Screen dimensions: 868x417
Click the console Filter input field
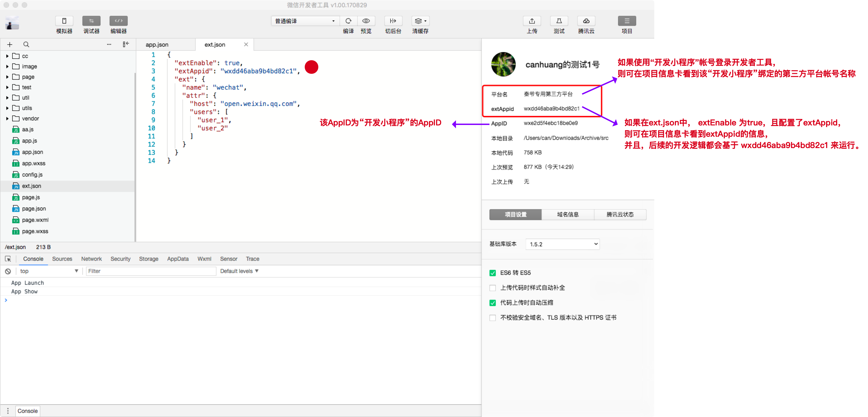pyautogui.click(x=151, y=271)
